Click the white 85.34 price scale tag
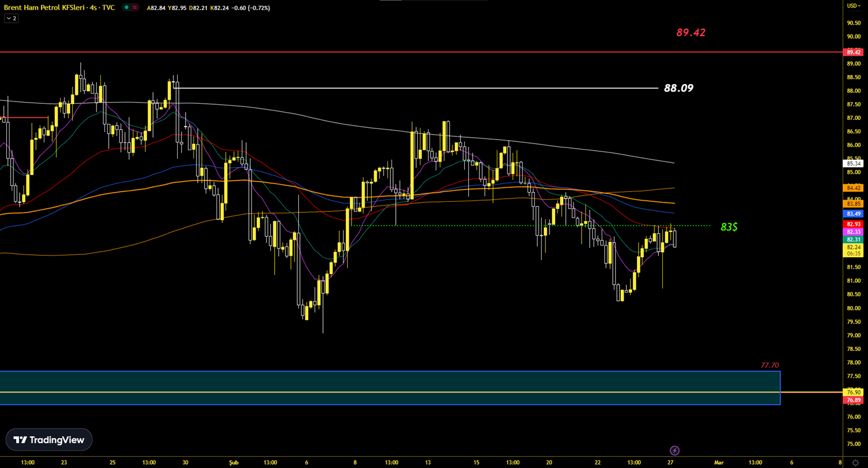Screen dimensions: 868x468 pyautogui.click(x=853, y=164)
